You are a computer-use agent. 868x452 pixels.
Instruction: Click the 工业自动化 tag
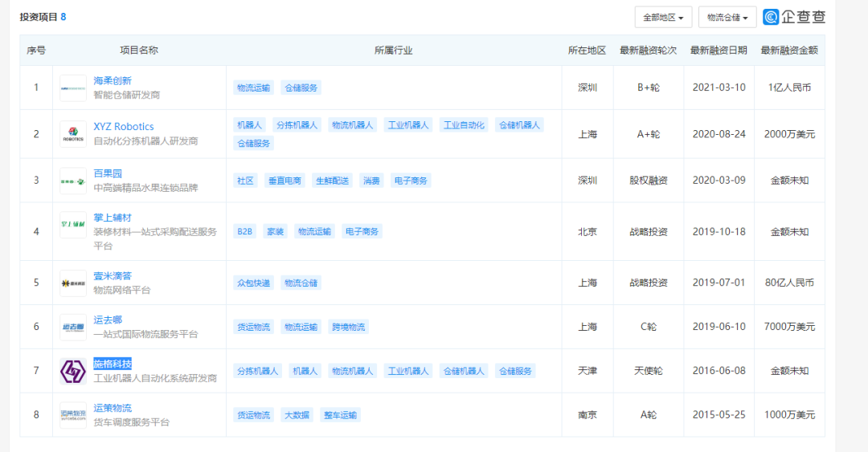464,125
